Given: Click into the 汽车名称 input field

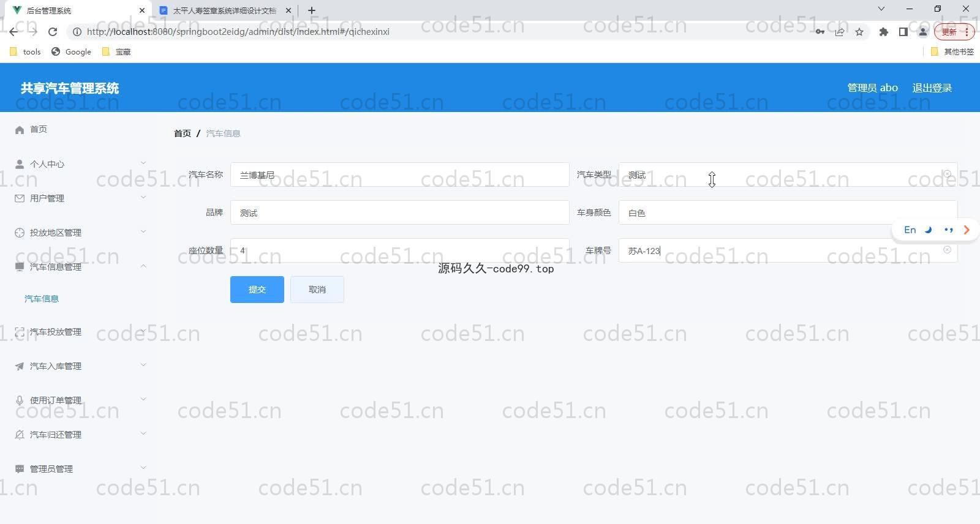Looking at the screenshot, I should pos(400,174).
